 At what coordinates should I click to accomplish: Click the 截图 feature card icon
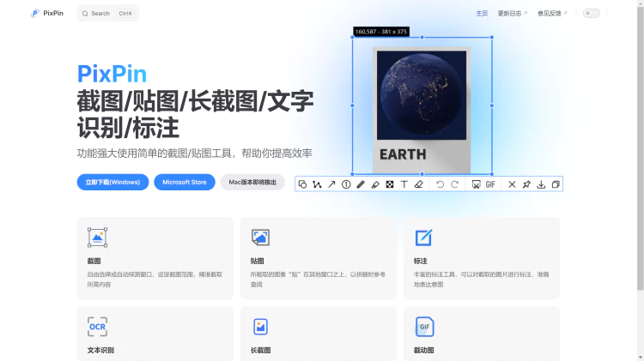(x=97, y=238)
